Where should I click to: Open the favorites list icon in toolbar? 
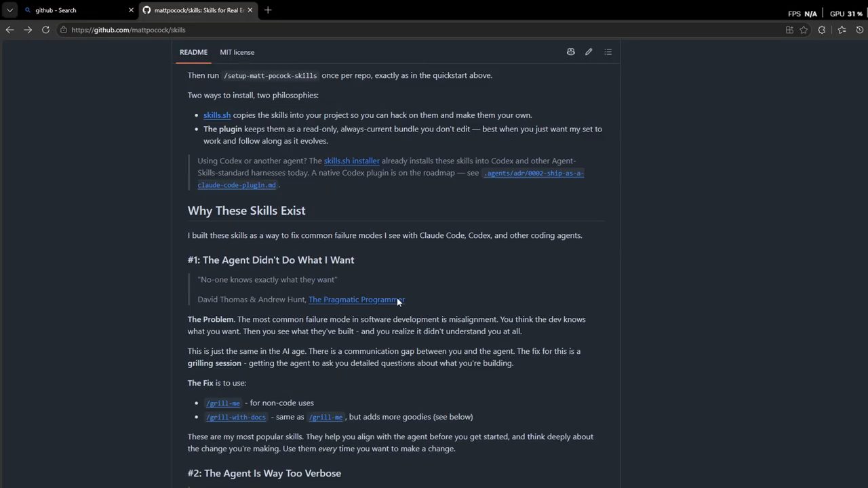click(x=842, y=30)
